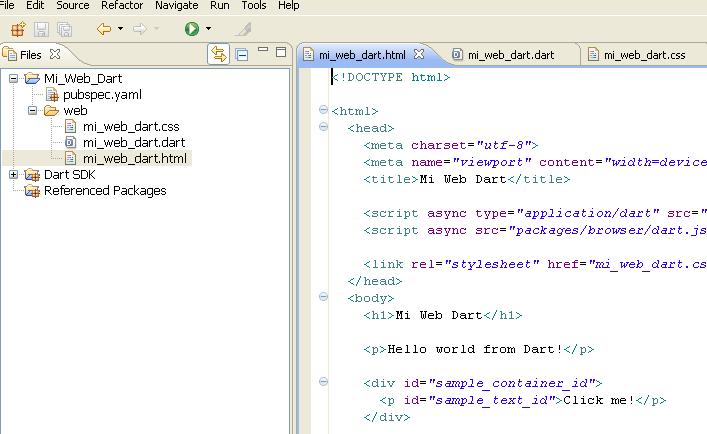Image resolution: width=707 pixels, height=434 pixels.
Task: Click the <h1>Mi Web Dart</h1> line
Action: point(443,315)
